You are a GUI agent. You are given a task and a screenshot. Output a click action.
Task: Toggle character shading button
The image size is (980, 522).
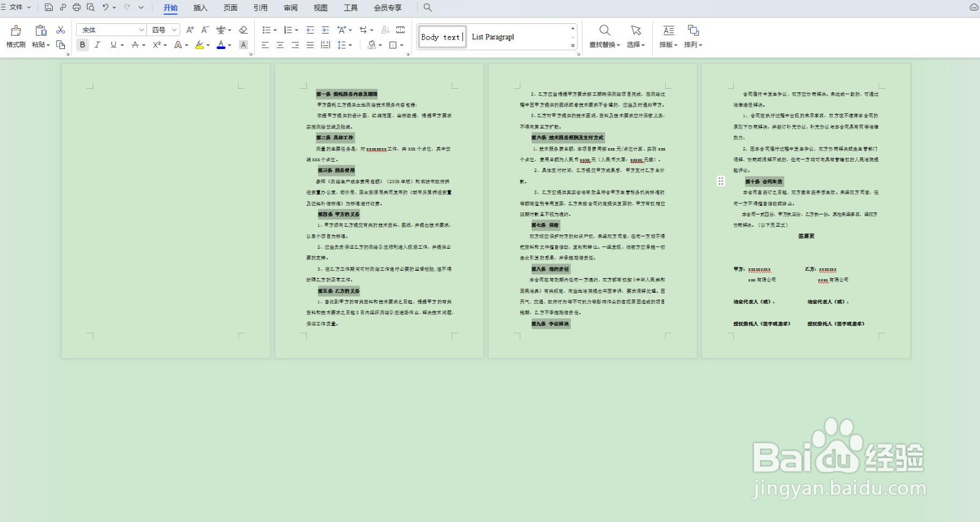coord(243,45)
